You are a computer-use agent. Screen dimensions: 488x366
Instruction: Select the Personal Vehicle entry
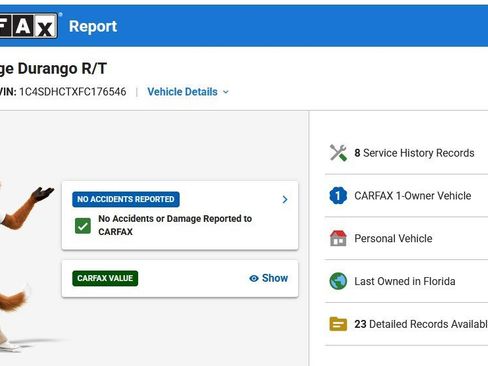(406, 238)
